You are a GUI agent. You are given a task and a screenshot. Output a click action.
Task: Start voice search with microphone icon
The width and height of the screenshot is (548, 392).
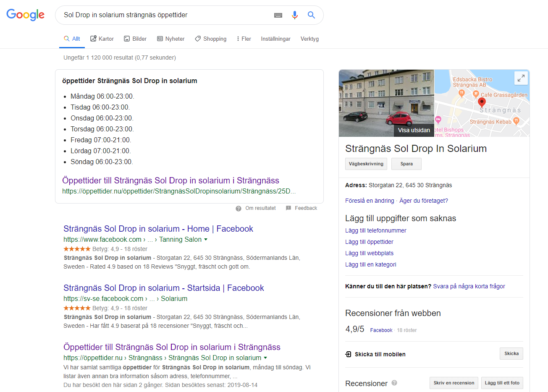295,15
